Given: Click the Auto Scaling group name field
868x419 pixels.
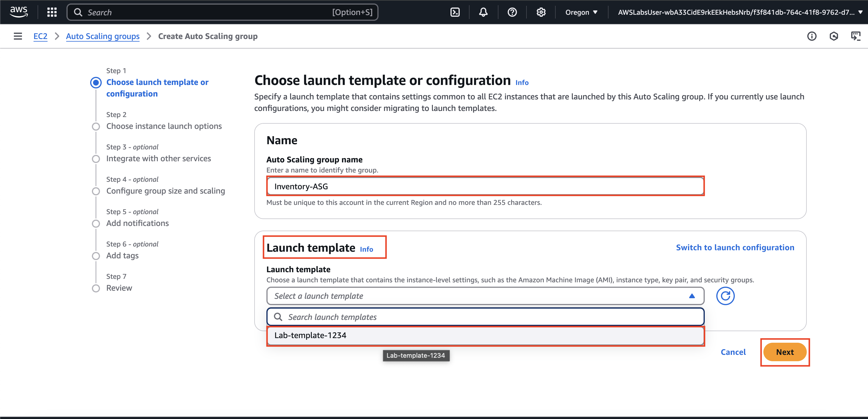Looking at the screenshot, I should pyautogui.click(x=485, y=186).
